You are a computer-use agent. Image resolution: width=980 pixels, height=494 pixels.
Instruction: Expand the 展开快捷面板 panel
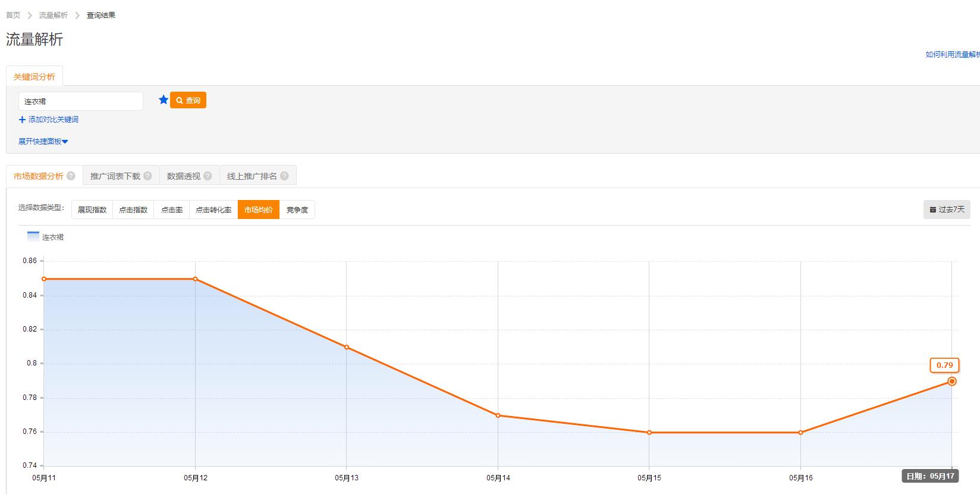pos(43,142)
